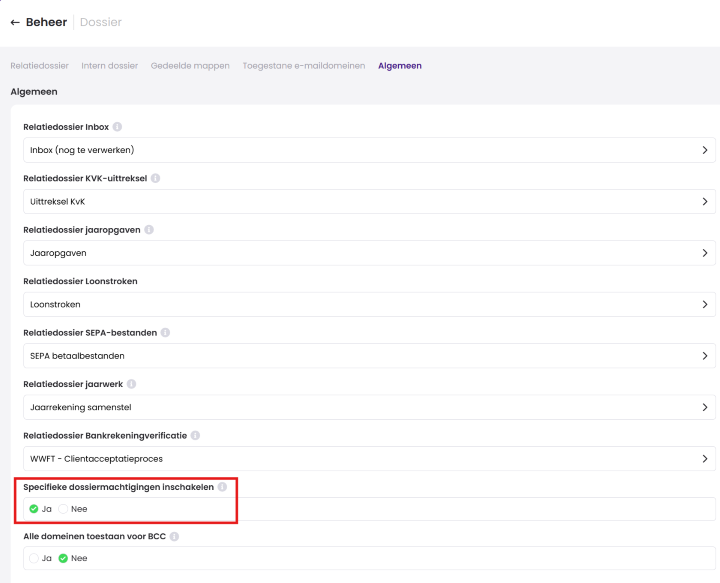This screenshot has width=720, height=583.
Task: Click info icon beside Specifieke dossiermachtigingen inschakelen
Action: (x=222, y=487)
